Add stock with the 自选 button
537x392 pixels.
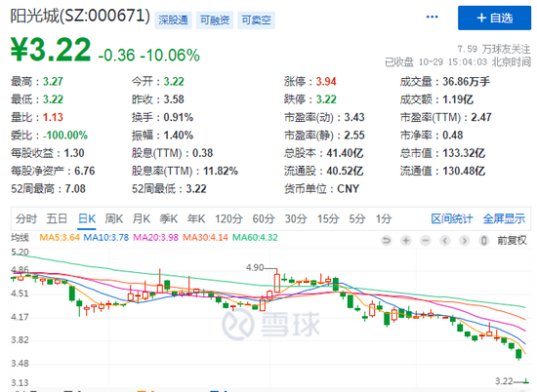click(494, 18)
